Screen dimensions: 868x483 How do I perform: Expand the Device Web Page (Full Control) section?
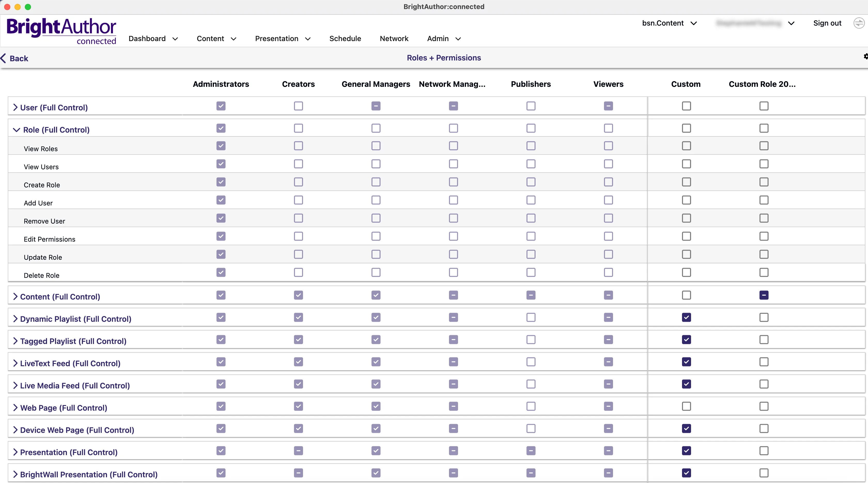15,430
